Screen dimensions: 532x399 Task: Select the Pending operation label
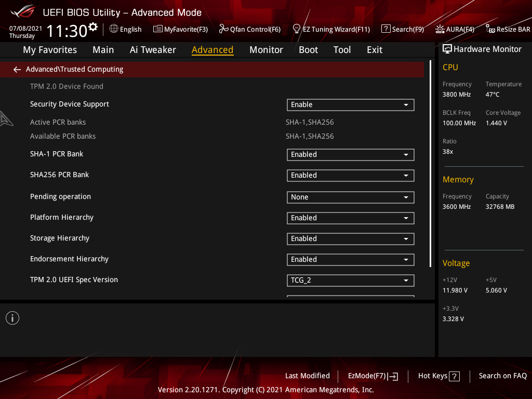60,196
